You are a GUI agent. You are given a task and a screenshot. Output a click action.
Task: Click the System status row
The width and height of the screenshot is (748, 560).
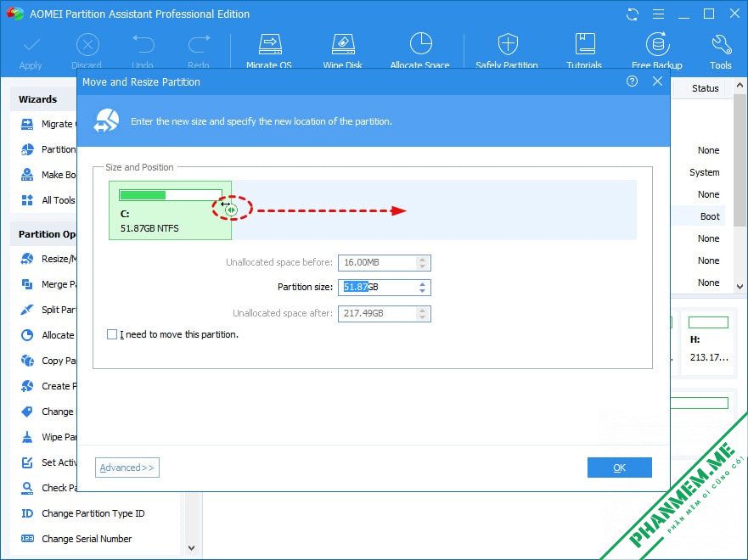(704, 172)
